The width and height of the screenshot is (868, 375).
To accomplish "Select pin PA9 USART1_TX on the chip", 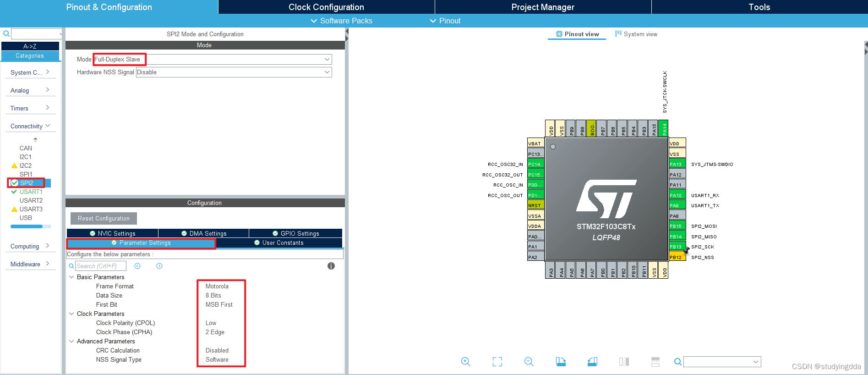I will pyautogui.click(x=677, y=205).
